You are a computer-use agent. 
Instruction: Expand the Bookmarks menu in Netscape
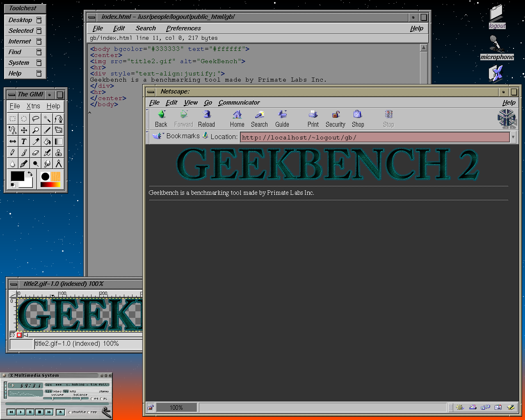[177, 136]
